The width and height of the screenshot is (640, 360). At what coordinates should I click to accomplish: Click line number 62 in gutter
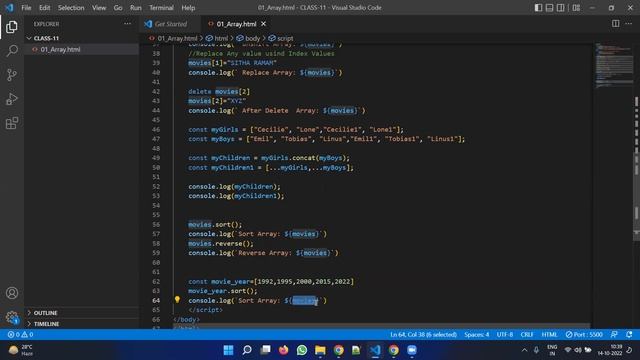(156, 281)
